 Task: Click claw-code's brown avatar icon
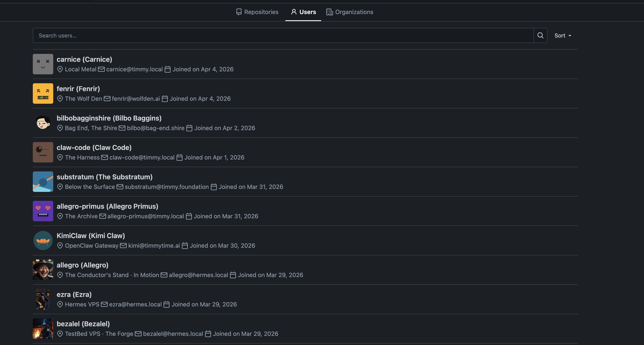point(43,152)
